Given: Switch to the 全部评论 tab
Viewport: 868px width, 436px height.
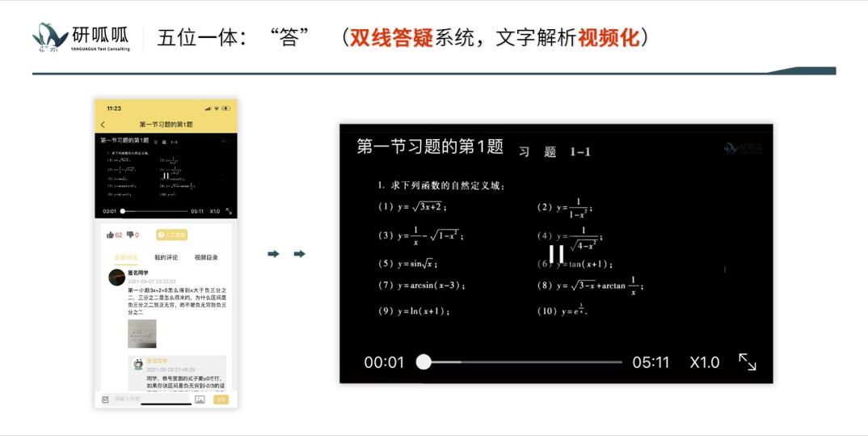Looking at the screenshot, I should (126, 257).
